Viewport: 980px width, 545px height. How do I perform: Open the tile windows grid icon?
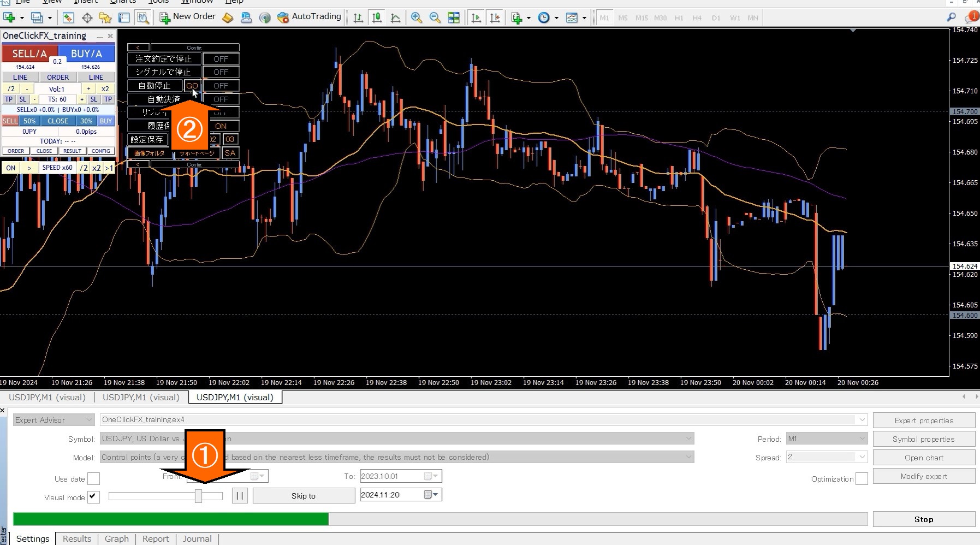point(454,17)
